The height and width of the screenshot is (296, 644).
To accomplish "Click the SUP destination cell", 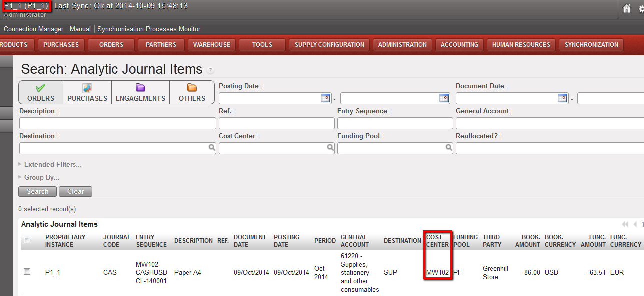I will tap(390, 272).
